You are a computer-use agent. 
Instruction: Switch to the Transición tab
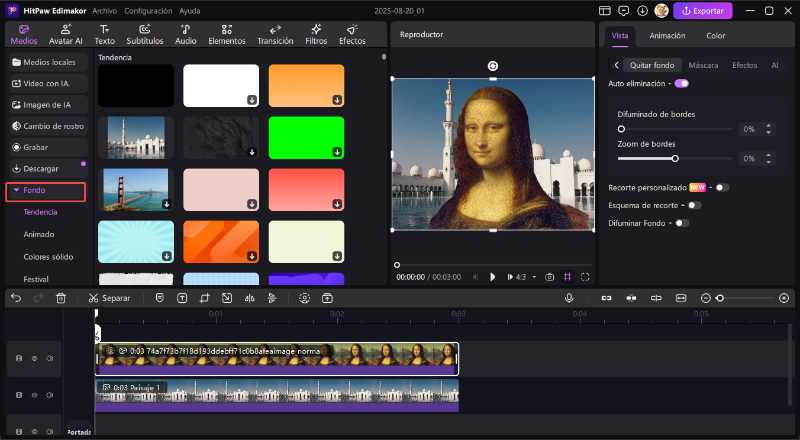tap(275, 35)
